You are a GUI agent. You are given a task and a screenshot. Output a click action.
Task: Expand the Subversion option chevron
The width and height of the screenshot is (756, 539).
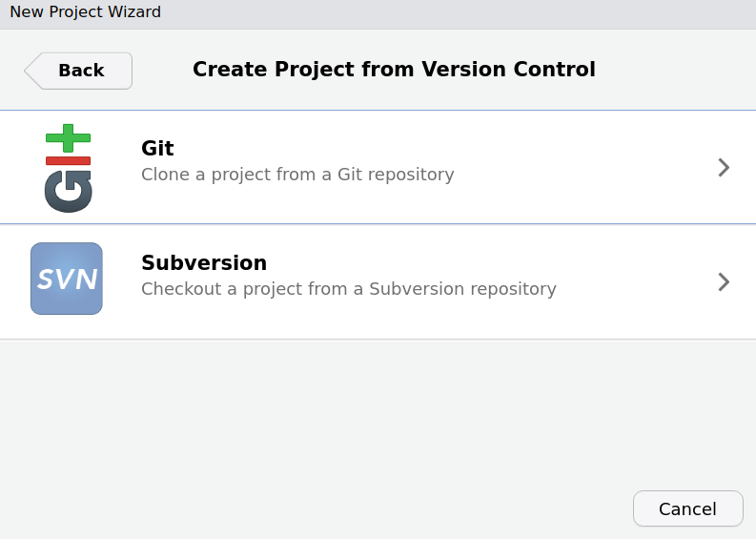(x=724, y=281)
